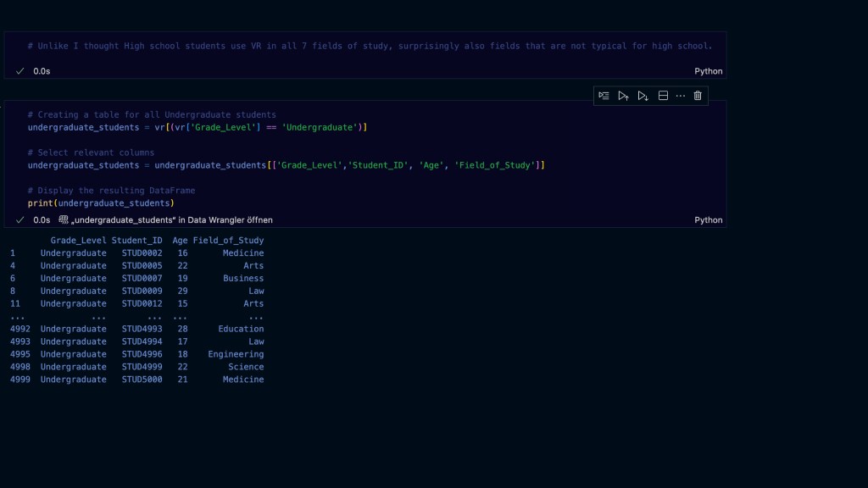Click the Grade_Level filter code line
868x488 pixels.
(x=197, y=127)
